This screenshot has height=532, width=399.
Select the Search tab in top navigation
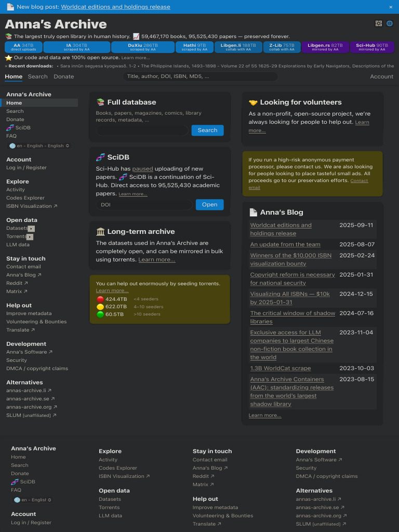click(37, 76)
